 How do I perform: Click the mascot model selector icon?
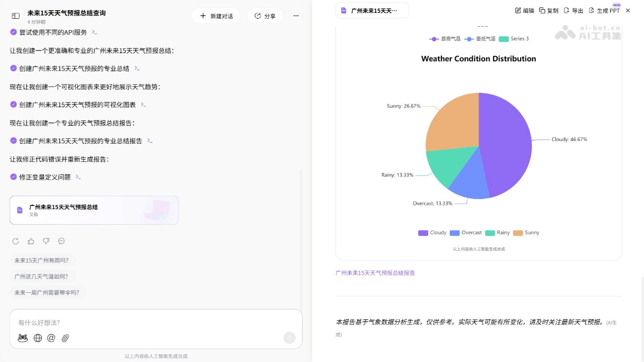pyautogui.click(x=23, y=338)
